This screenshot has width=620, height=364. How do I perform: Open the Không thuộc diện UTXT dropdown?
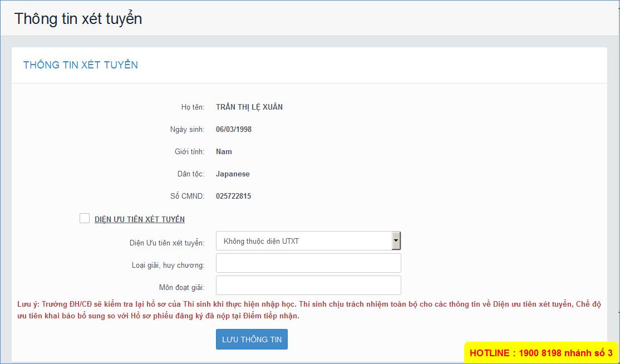pyautogui.click(x=308, y=241)
